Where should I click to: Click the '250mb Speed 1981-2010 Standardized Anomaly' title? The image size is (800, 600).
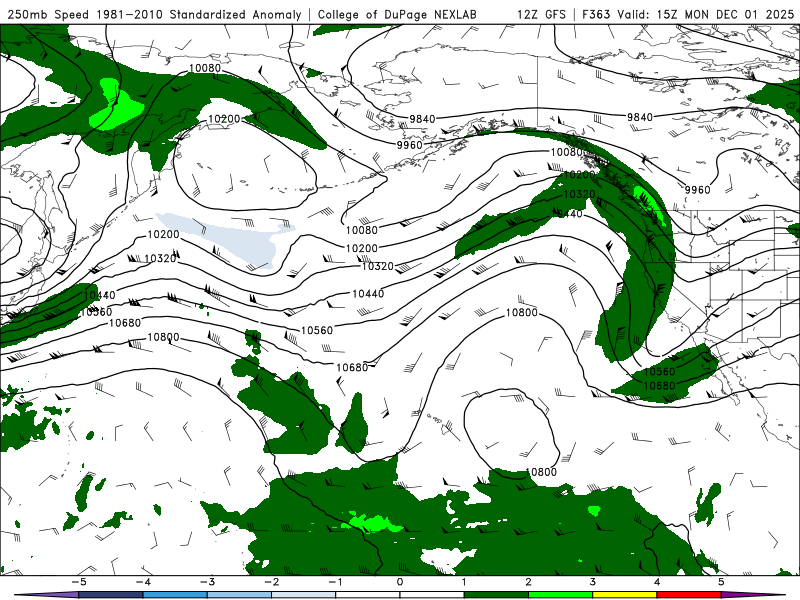click(x=154, y=14)
